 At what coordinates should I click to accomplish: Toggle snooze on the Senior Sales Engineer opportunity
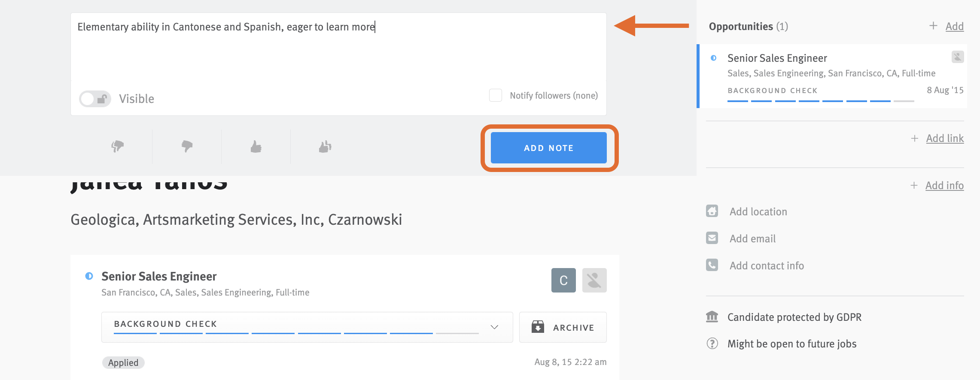pyautogui.click(x=957, y=57)
